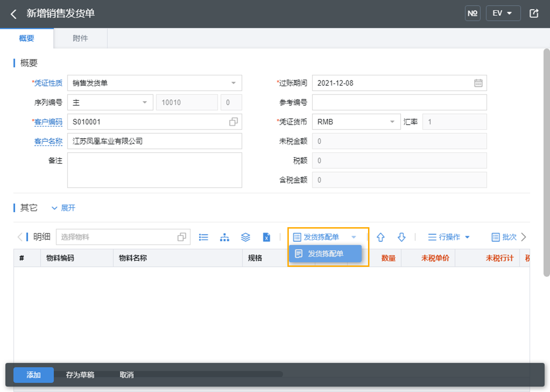The width and height of the screenshot is (550, 392).
Task: Click the hierarchy tree icon in detail toolbar
Action: pyautogui.click(x=224, y=237)
